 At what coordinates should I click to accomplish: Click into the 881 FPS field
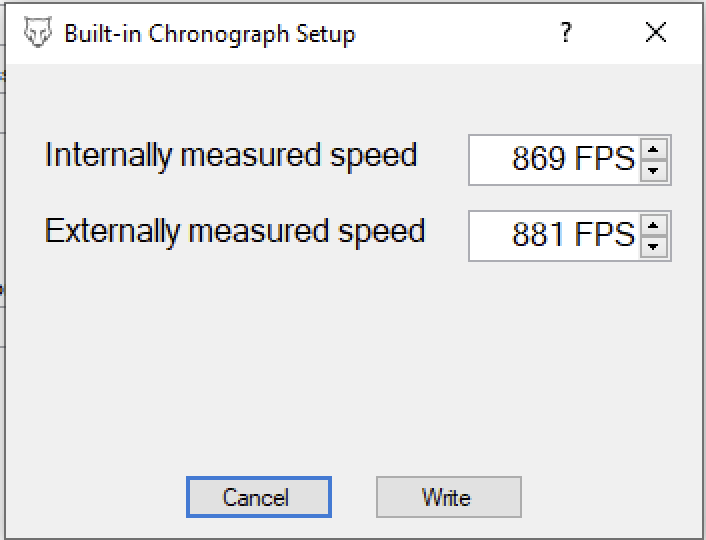(x=554, y=236)
